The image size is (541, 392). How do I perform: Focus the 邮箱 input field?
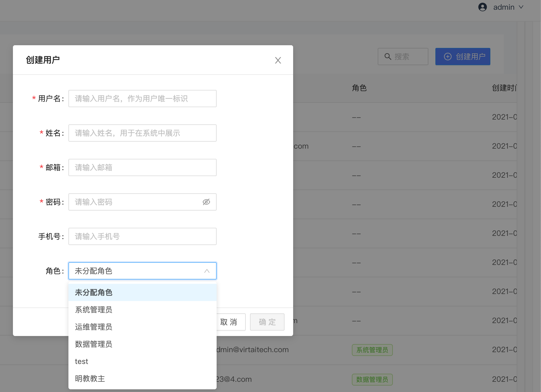[143, 167]
